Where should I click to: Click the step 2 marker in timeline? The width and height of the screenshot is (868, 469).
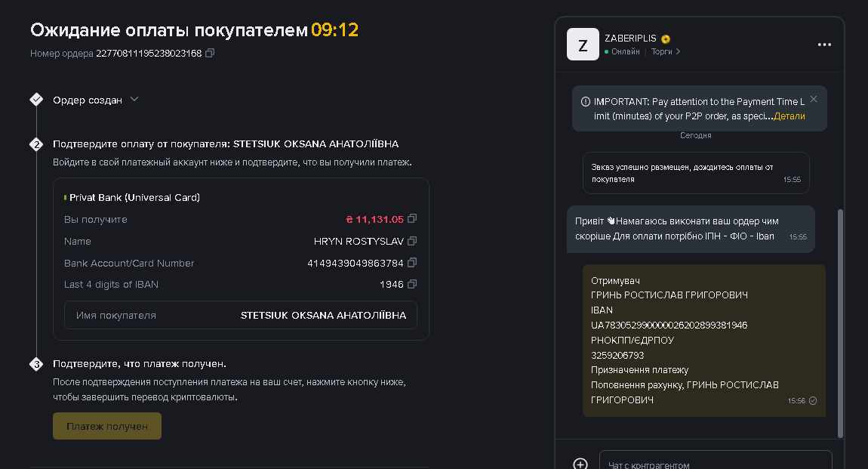[x=36, y=144]
